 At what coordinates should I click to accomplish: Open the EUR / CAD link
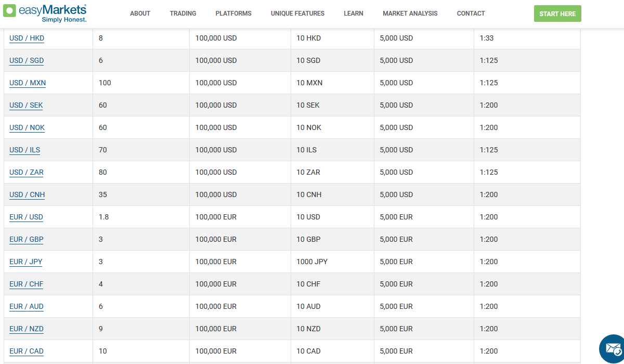click(x=27, y=351)
